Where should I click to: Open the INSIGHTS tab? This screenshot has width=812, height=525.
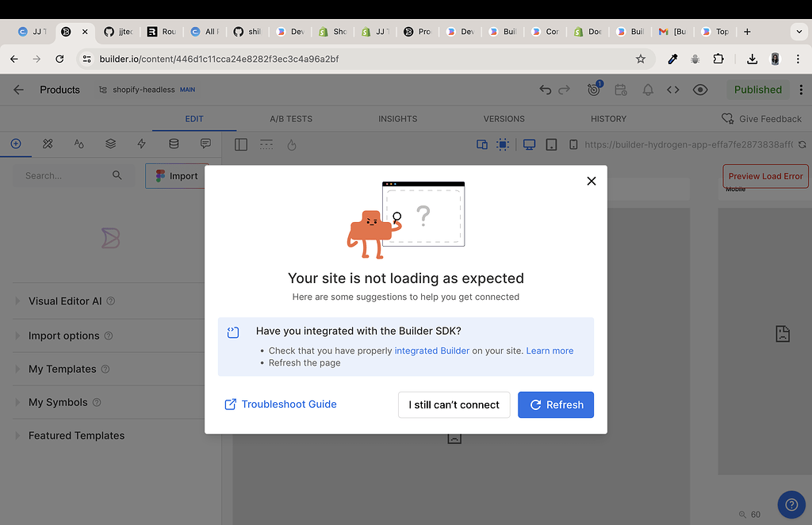click(x=397, y=118)
